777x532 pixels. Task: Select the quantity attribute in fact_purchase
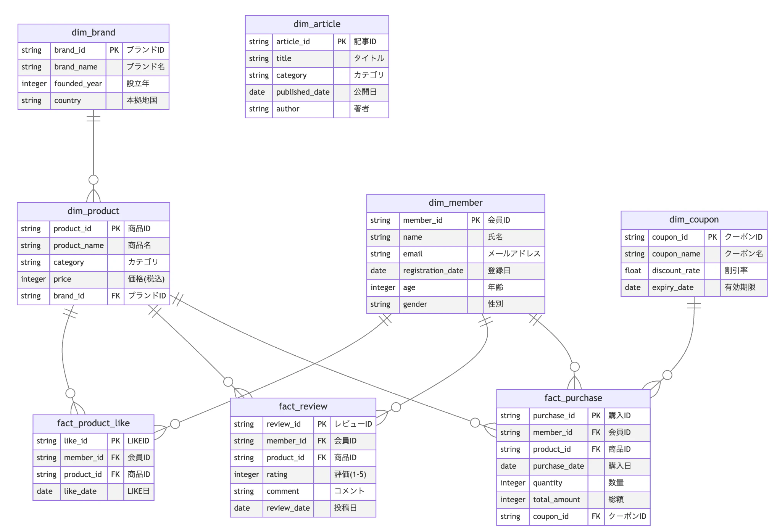(558, 483)
